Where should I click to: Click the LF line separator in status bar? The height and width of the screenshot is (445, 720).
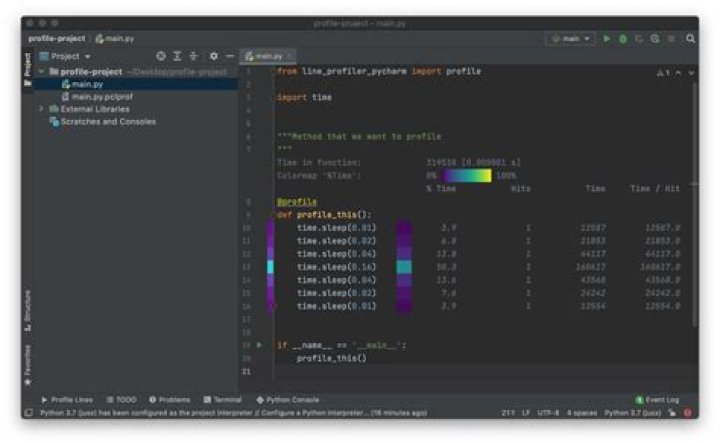tap(525, 413)
